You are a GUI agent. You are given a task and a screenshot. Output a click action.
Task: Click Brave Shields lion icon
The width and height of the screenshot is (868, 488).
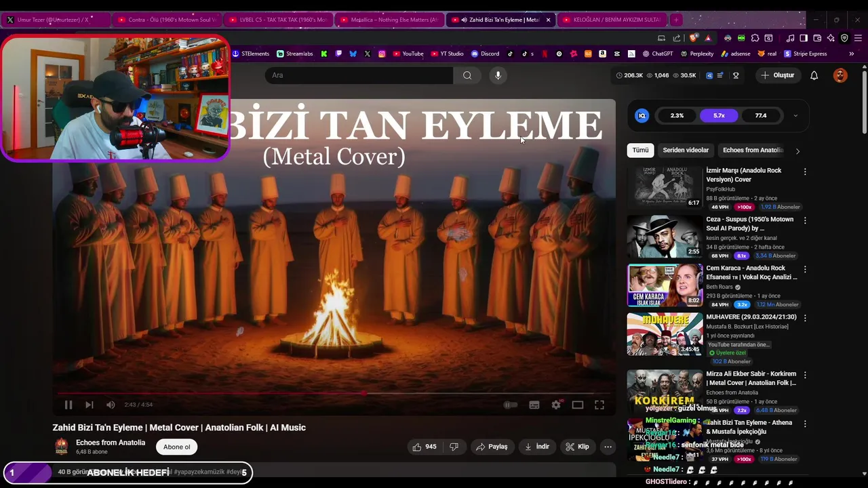[x=693, y=38]
